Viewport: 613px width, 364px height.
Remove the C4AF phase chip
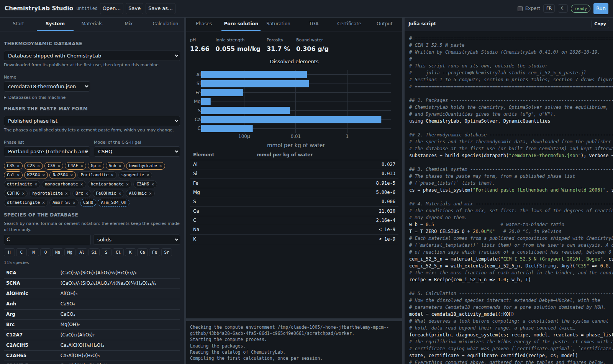(x=82, y=166)
